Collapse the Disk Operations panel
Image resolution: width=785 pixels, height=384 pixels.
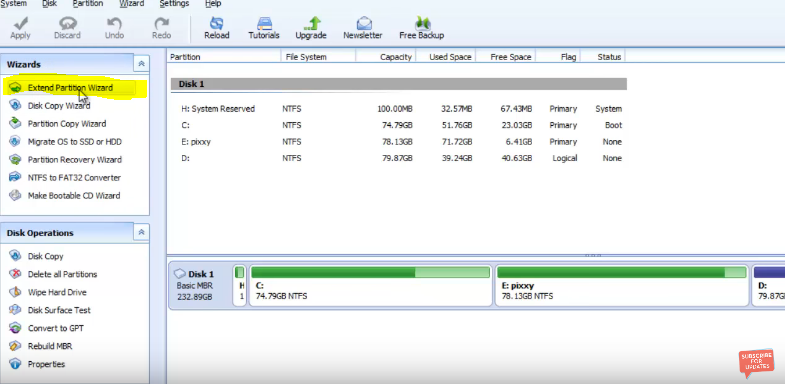(x=141, y=232)
